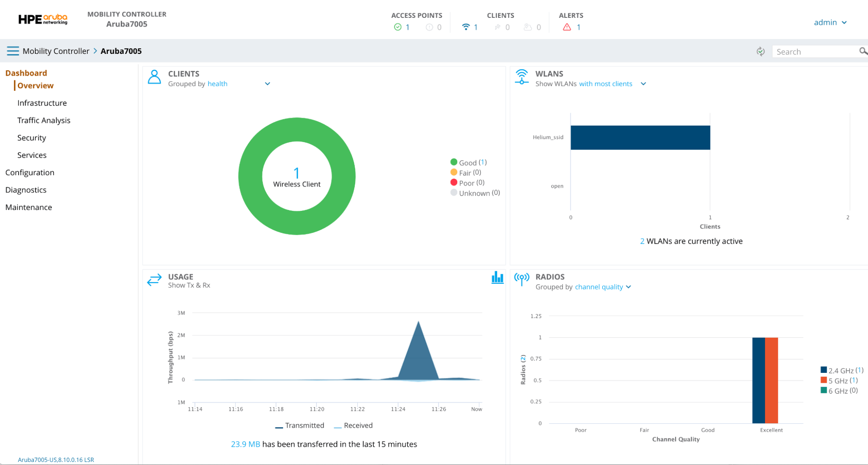The image size is (868, 465).
Task: Toggle the 5 GHz radios legend entry
Action: pos(838,381)
